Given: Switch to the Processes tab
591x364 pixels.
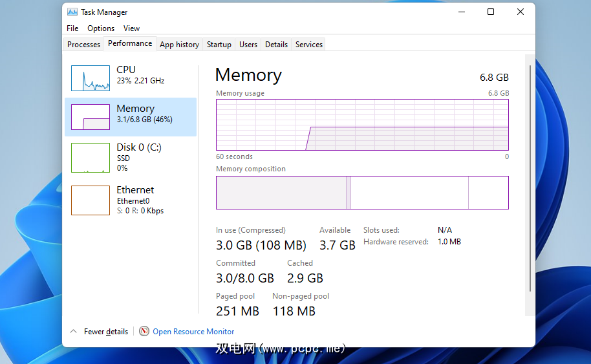Looking at the screenshot, I should point(84,45).
